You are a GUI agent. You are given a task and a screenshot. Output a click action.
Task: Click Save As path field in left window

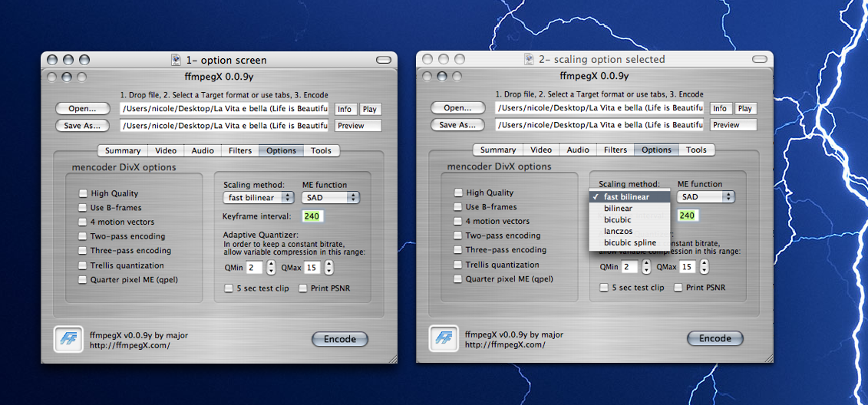click(224, 126)
